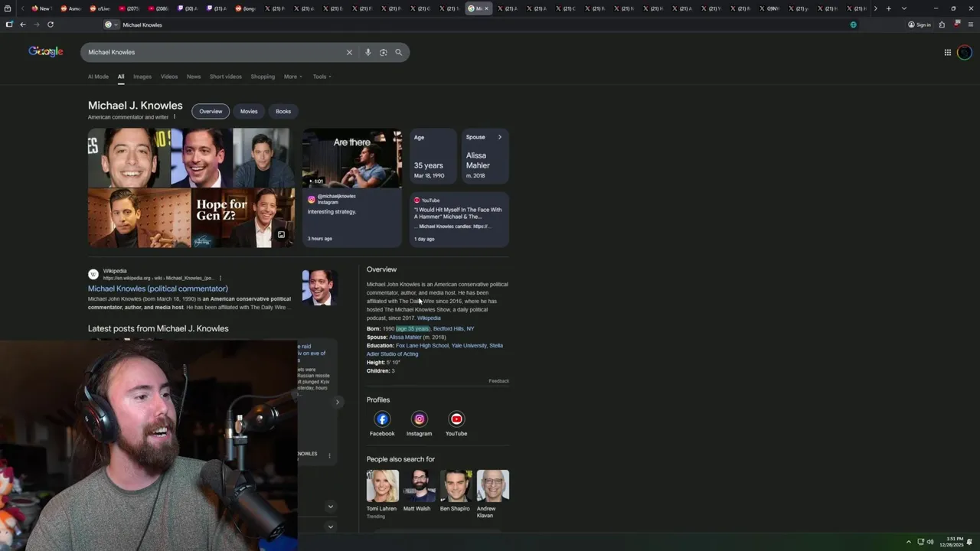Select the Books chip
Viewport: 980px width, 551px height.
[283, 111]
